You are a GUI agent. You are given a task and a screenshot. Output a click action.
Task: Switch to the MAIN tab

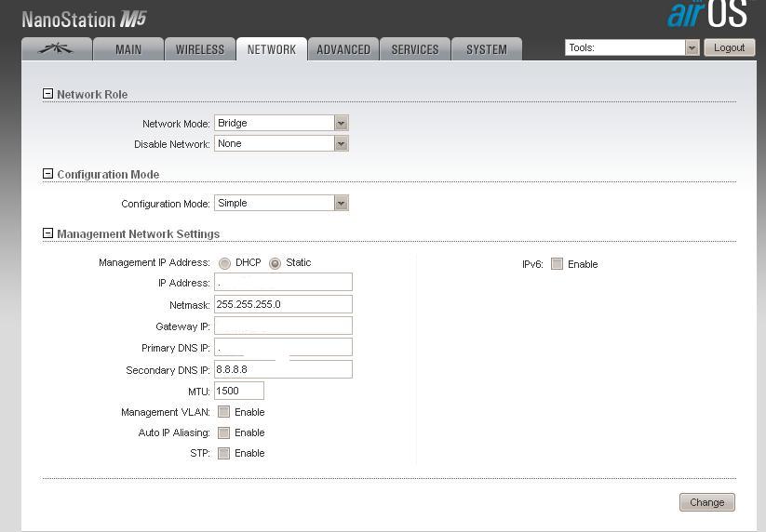pos(128,49)
